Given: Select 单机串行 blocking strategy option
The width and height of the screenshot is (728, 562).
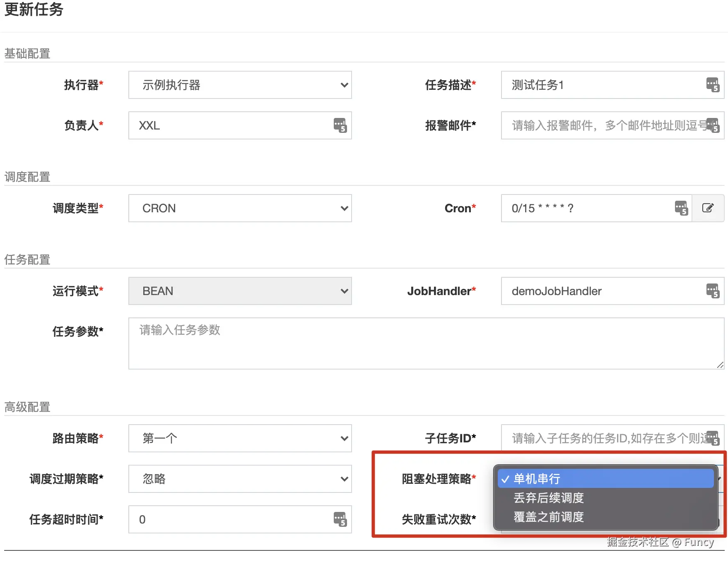Looking at the screenshot, I should point(537,479).
